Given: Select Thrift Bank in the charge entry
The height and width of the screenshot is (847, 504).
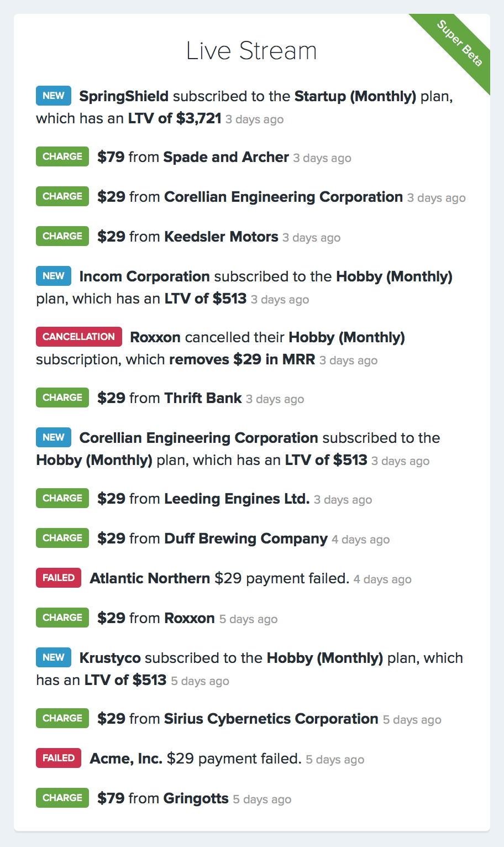Looking at the screenshot, I should pyautogui.click(x=203, y=398).
